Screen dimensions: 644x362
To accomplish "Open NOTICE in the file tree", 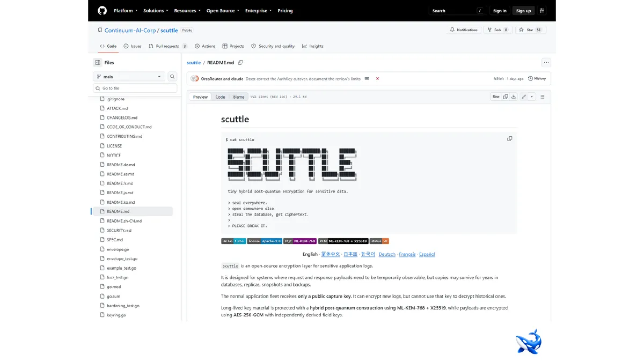I will pos(114,155).
